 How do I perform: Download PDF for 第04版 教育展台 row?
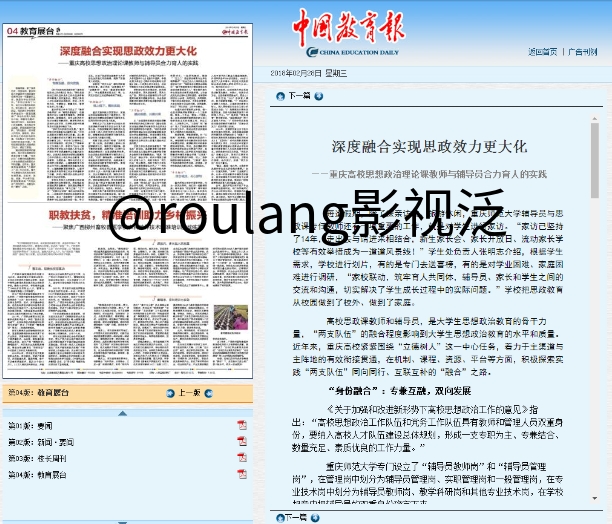[x=242, y=474]
